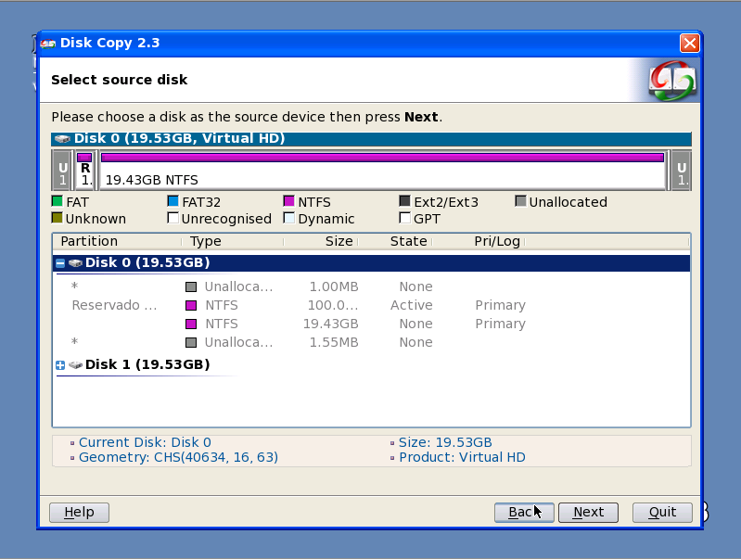This screenshot has height=560, width=741.
Task: Click 'Current Disk: Disk 0' info text
Action: [x=145, y=442]
